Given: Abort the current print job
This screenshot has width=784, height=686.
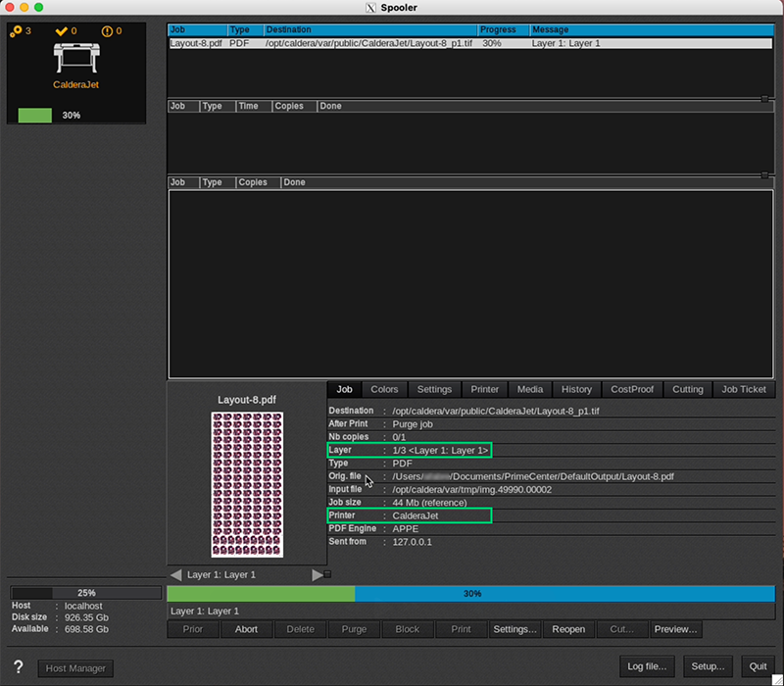Looking at the screenshot, I should pos(246,629).
